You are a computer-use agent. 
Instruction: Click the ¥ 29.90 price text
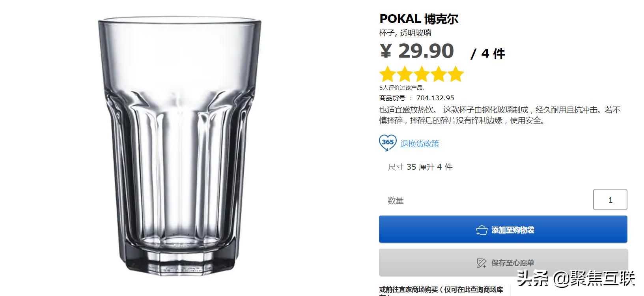point(417,51)
